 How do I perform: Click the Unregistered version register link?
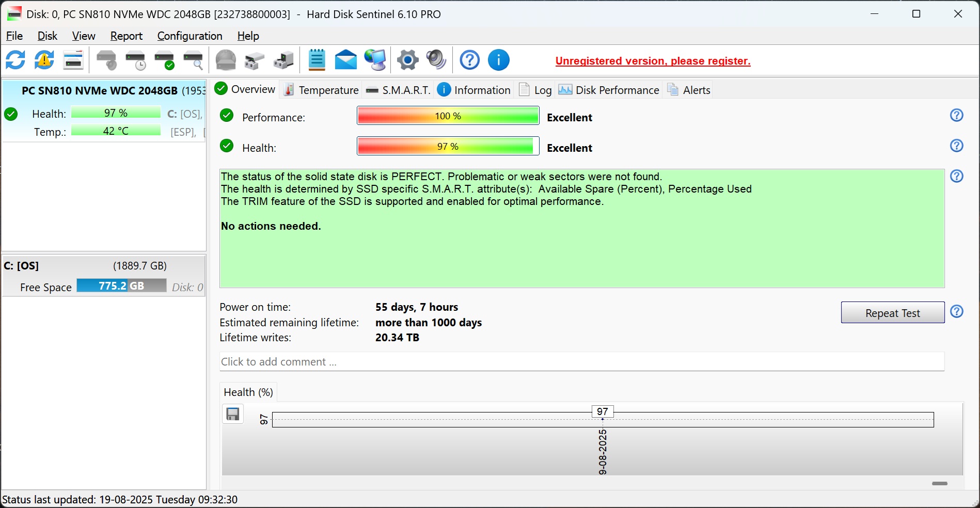pyautogui.click(x=653, y=61)
